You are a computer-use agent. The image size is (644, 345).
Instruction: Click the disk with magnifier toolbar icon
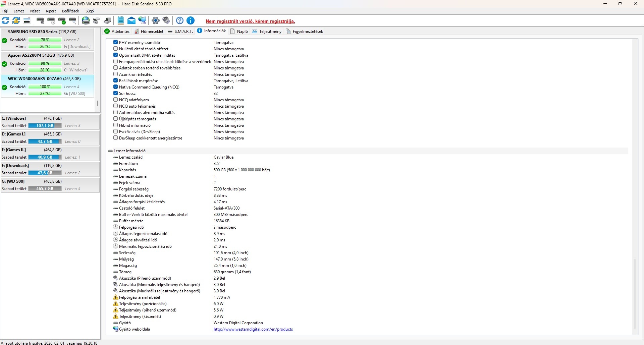point(72,21)
